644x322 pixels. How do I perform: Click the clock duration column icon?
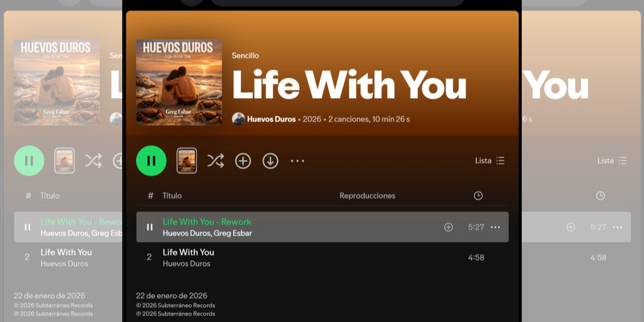478,196
